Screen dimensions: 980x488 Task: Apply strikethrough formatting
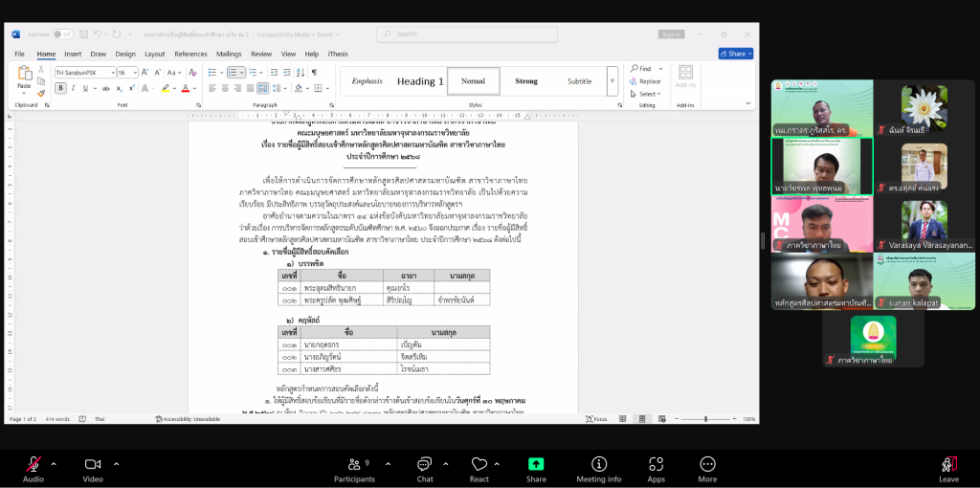(106, 88)
